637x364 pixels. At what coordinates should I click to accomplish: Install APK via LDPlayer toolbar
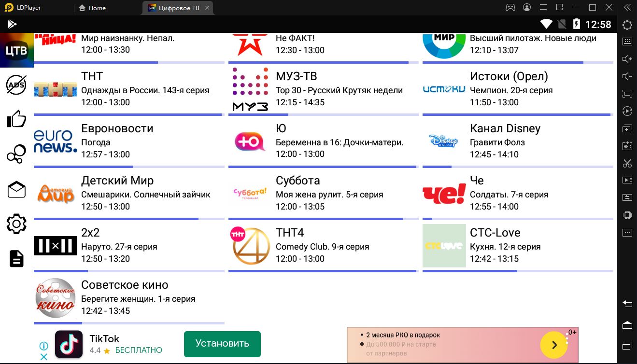click(x=627, y=146)
